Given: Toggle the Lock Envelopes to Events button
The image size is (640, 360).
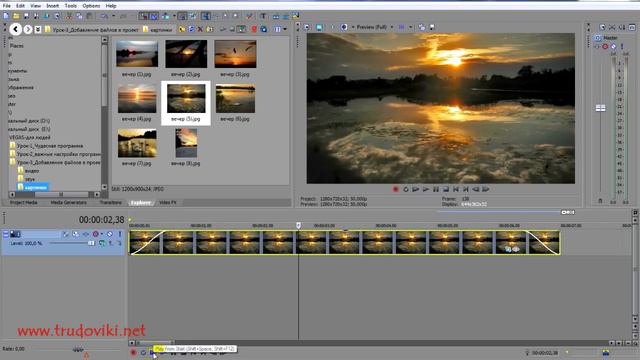Looking at the screenshot, I should tap(182, 16).
